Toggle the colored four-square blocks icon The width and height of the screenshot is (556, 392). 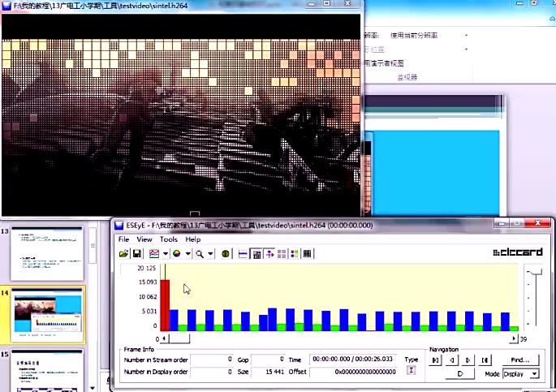tap(295, 254)
